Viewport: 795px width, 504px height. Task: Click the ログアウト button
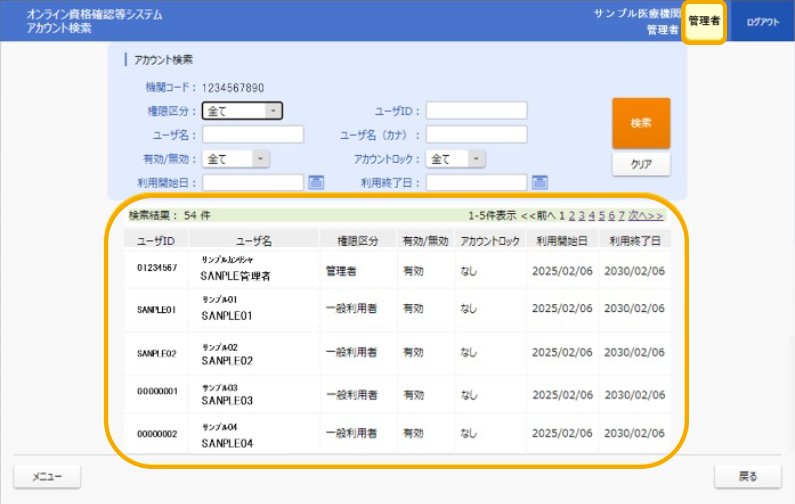pyautogui.click(x=762, y=21)
